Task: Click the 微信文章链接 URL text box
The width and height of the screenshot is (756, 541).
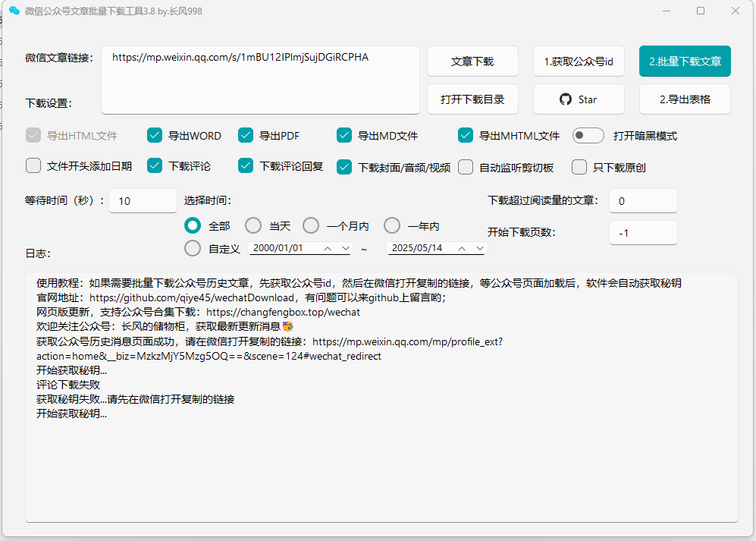Action: (260, 80)
